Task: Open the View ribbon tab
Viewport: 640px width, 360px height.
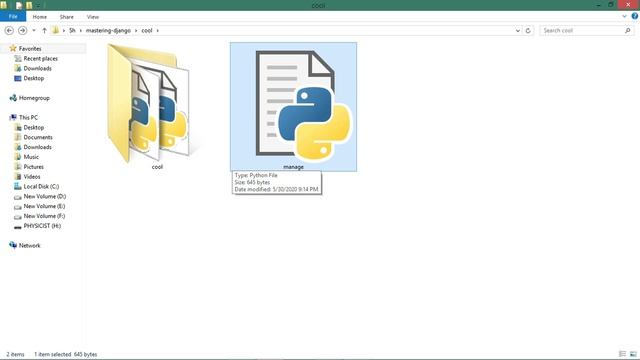Action: point(93,17)
